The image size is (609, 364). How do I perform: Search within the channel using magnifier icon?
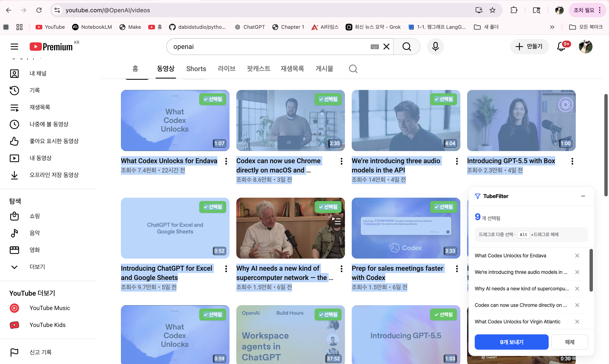353,69
